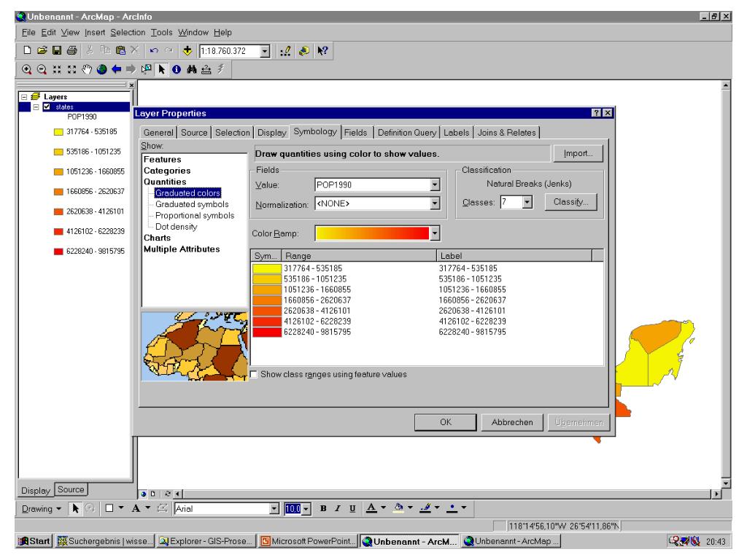This screenshot has height=560, width=747.
Task: Click the Classify... button
Action: pos(570,202)
